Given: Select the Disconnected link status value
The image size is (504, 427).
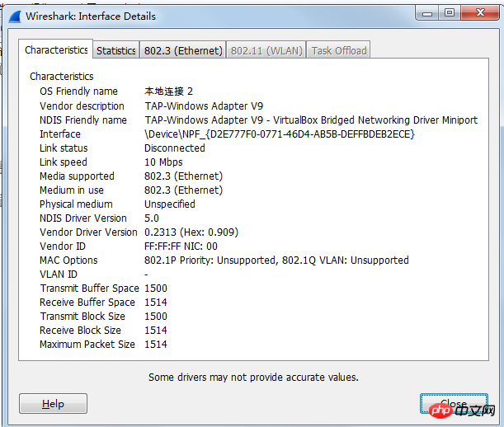Looking at the screenshot, I should [x=175, y=148].
